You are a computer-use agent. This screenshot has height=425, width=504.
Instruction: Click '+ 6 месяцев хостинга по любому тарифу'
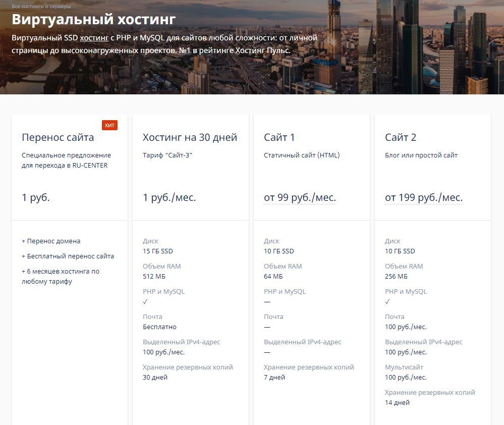61,276
